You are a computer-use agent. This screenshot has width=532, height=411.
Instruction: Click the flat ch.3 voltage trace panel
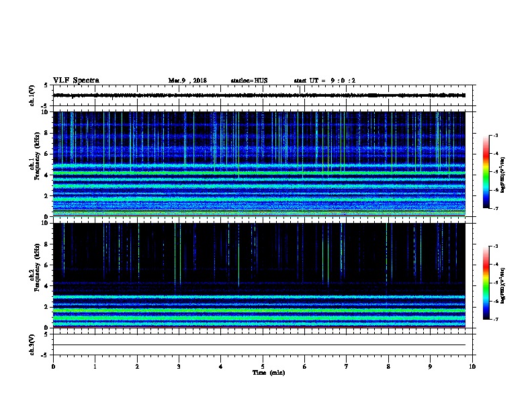(263, 345)
